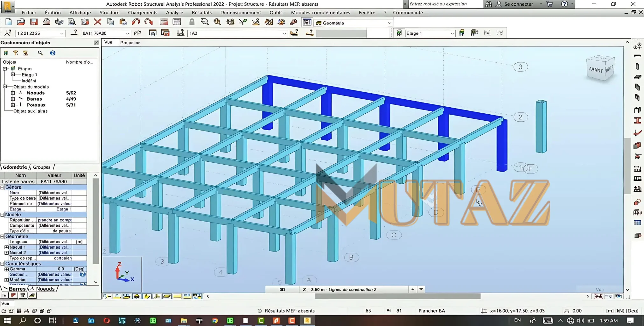
Task: Open the Analyse menu
Action: tap(174, 12)
